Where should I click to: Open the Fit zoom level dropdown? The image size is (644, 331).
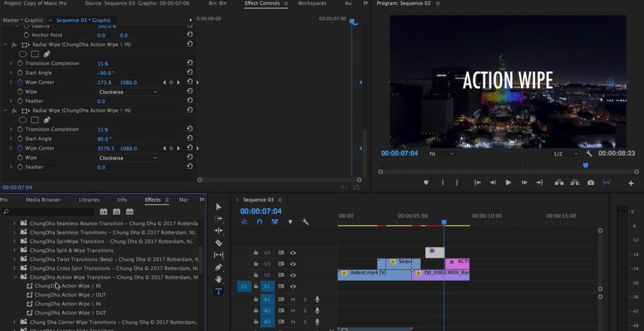[x=441, y=154]
